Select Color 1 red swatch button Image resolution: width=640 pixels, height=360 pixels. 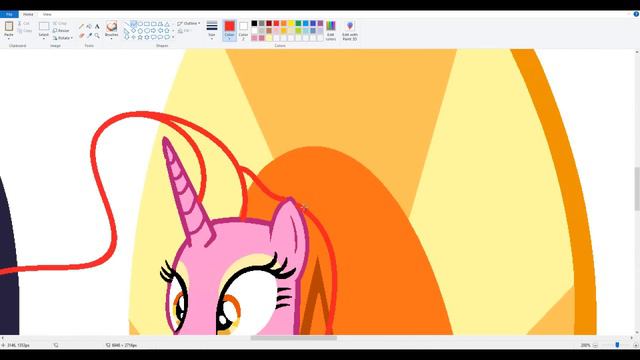tap(229, 30)
